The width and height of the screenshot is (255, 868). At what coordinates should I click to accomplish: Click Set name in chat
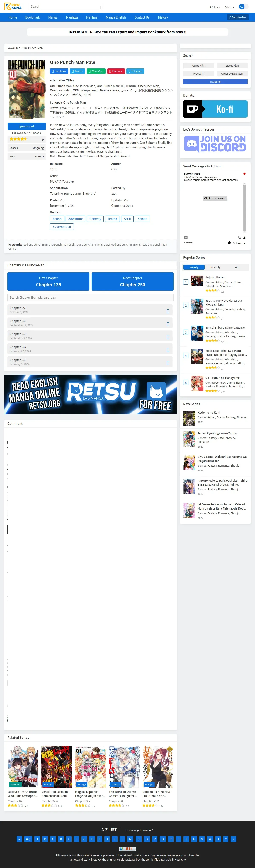pyautogui.click(x=239, y=243)
